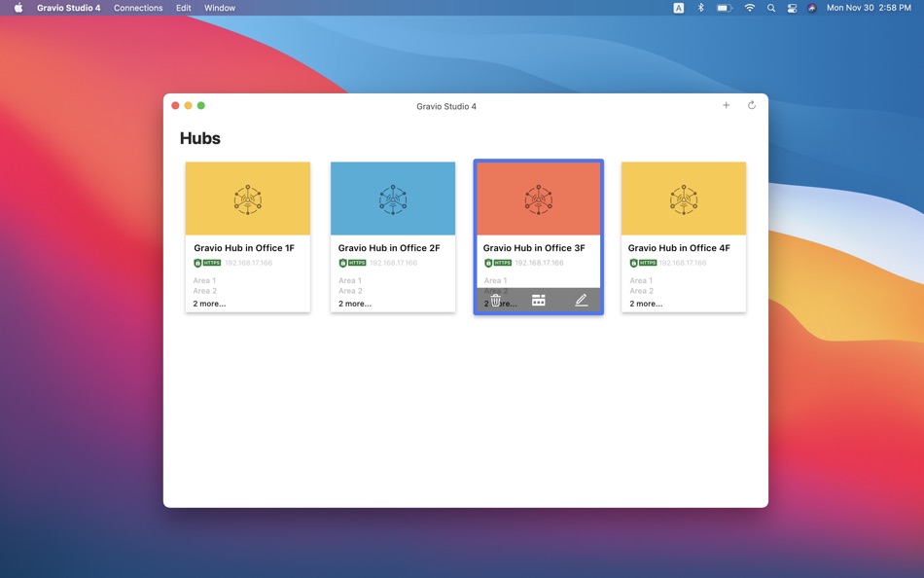Click Area 2 on Office 4F card
Screen dimensions: 924x578
[x=641, y=291]
